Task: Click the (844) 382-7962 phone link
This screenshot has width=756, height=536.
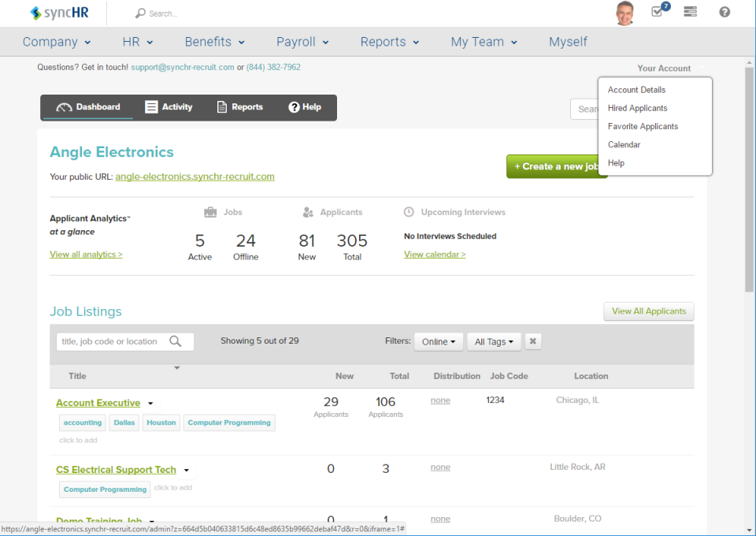Action: (x=273, y=68)
